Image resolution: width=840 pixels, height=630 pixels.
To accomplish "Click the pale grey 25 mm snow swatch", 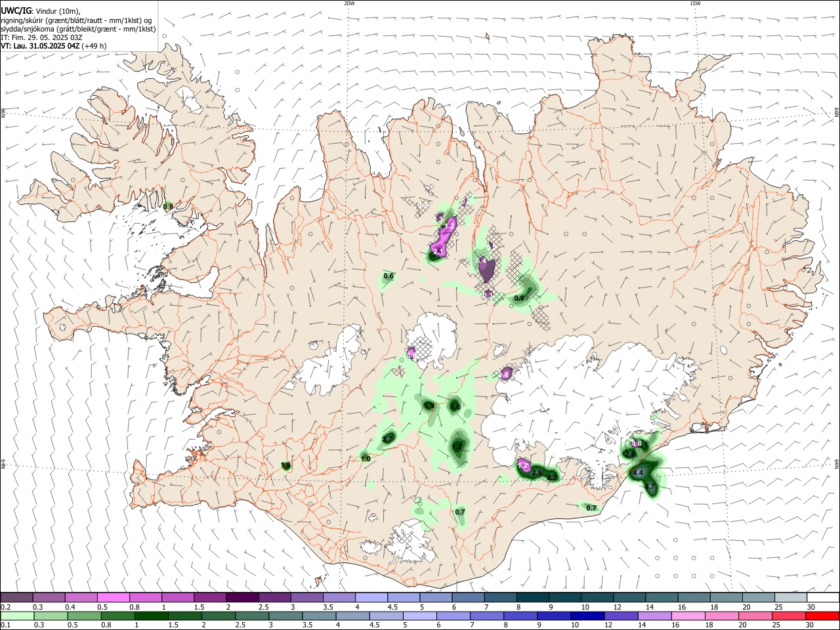I will coord(791,597).
